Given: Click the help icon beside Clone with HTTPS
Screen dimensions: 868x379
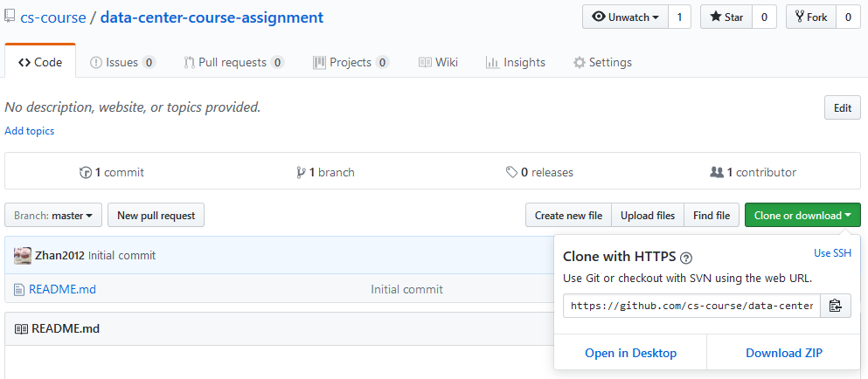Looking at the screenshot, I should point(686,258).
